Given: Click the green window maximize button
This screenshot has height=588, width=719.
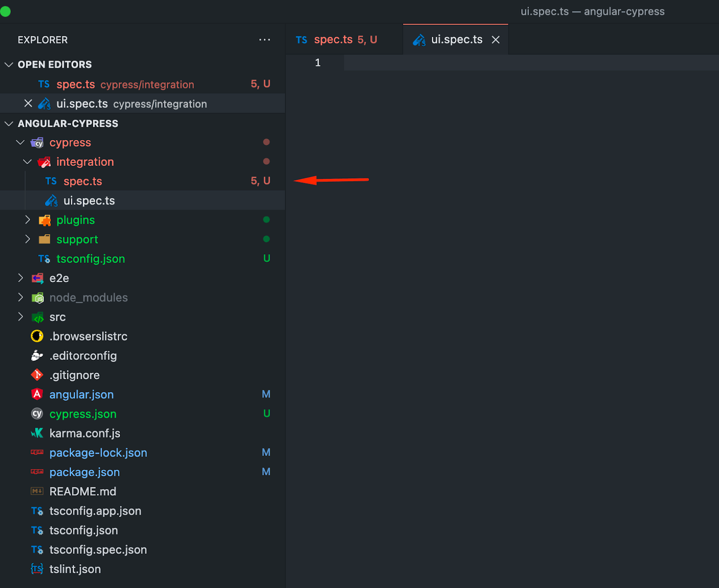Looking at the screenshot, I should [x=5, y=11].
